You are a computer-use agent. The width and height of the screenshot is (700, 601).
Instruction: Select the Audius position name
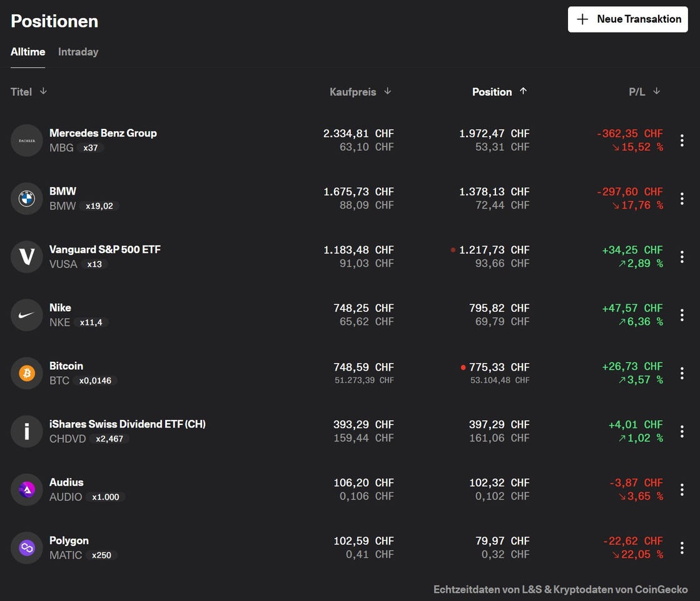66,483
